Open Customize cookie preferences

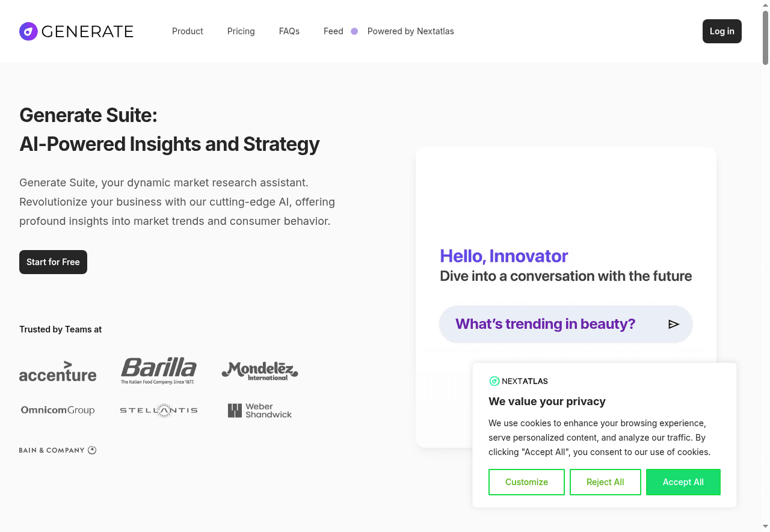(x=526, y=482)
